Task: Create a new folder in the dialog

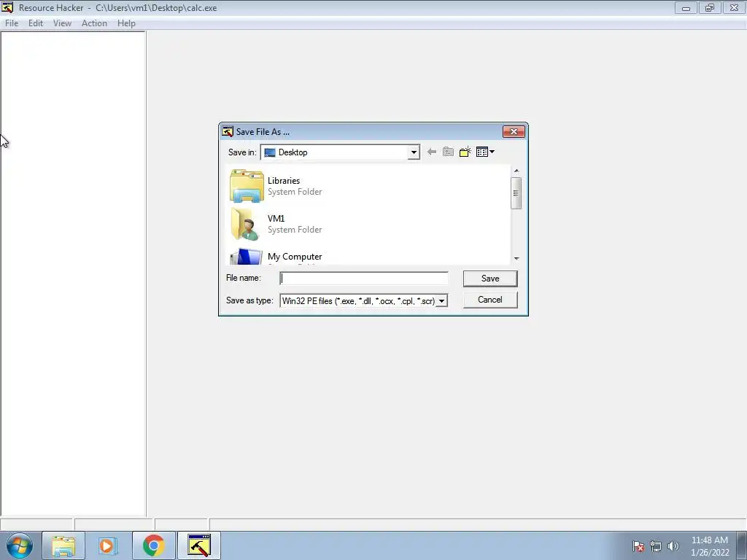Action: [465, 152]
